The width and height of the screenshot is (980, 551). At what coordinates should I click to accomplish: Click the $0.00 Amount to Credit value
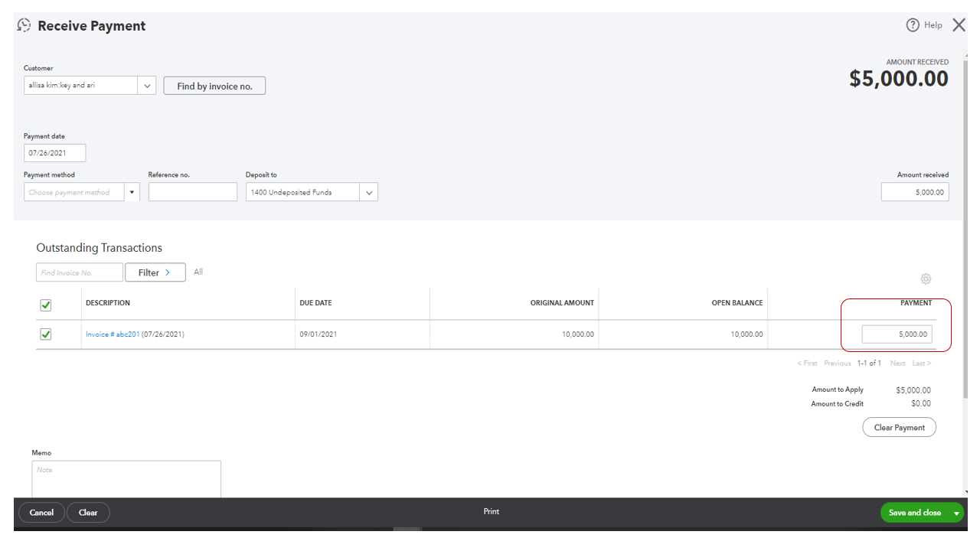pyautogui.click(x=921, y=403)
